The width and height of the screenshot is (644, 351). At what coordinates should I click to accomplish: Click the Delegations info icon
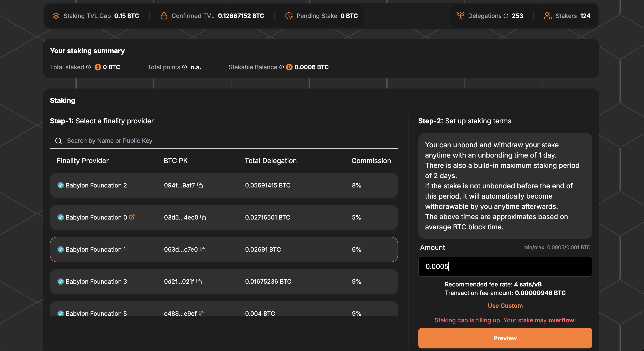point(506,16)
